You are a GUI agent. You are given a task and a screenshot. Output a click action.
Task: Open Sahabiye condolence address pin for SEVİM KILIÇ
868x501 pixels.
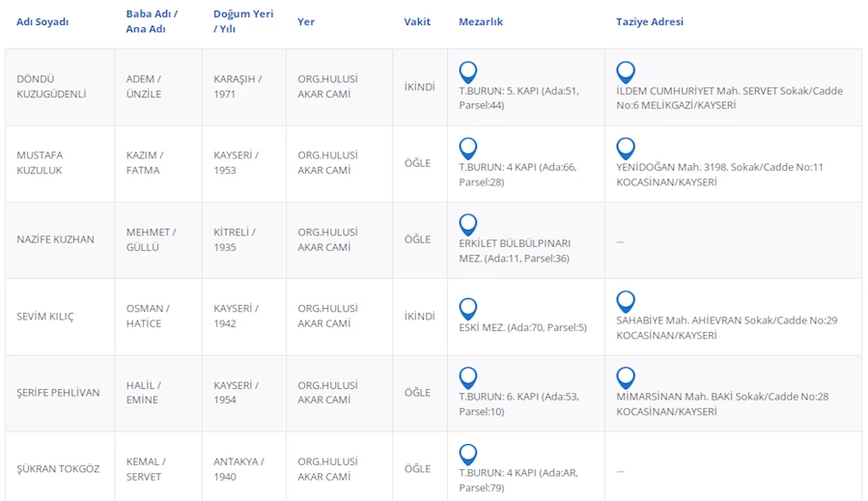pyautogui.click(x=626, y=301)
